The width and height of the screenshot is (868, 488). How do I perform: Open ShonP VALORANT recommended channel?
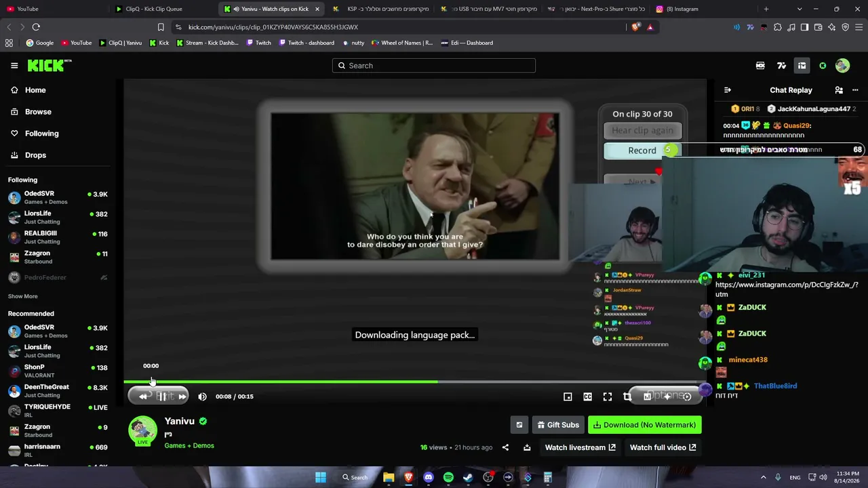point(58,371)
